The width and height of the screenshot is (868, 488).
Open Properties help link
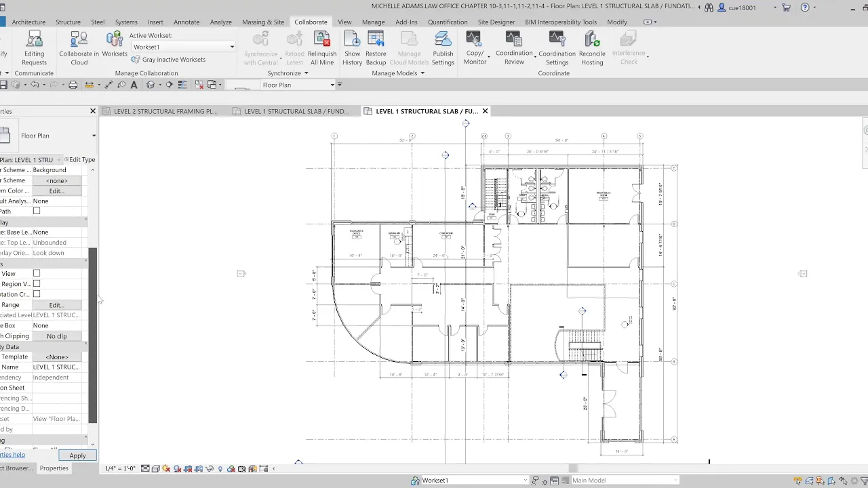point(12,455)
